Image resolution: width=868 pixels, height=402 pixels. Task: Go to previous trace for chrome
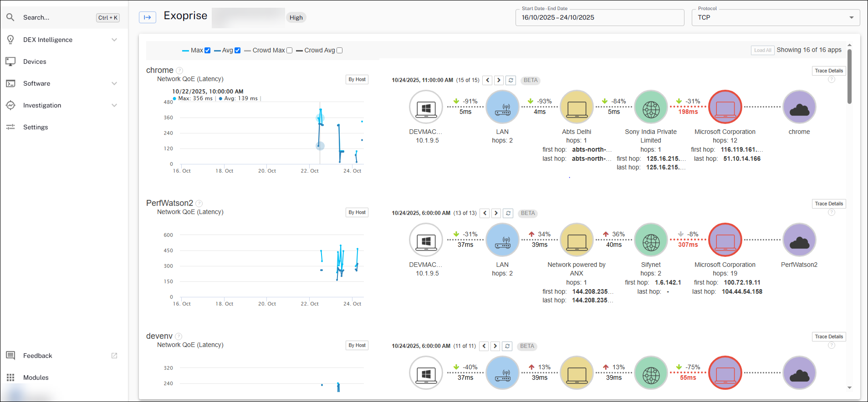pyautogui.click(x=487, y=80)
